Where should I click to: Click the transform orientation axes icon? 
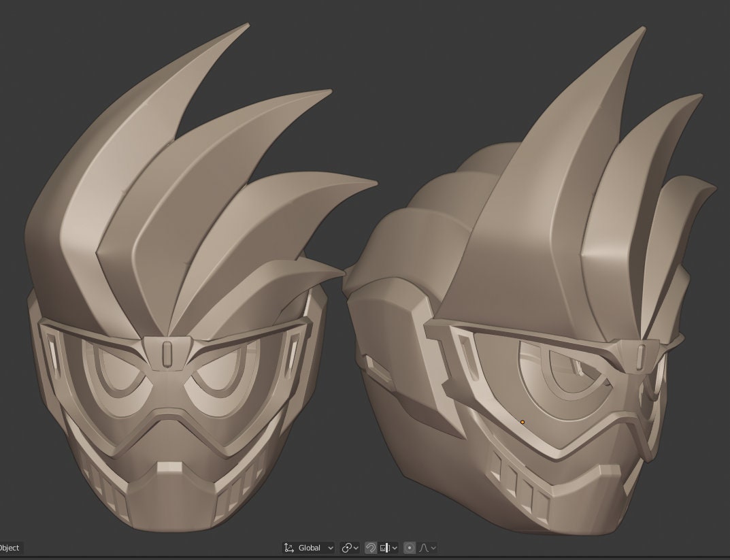coord(288,547)
